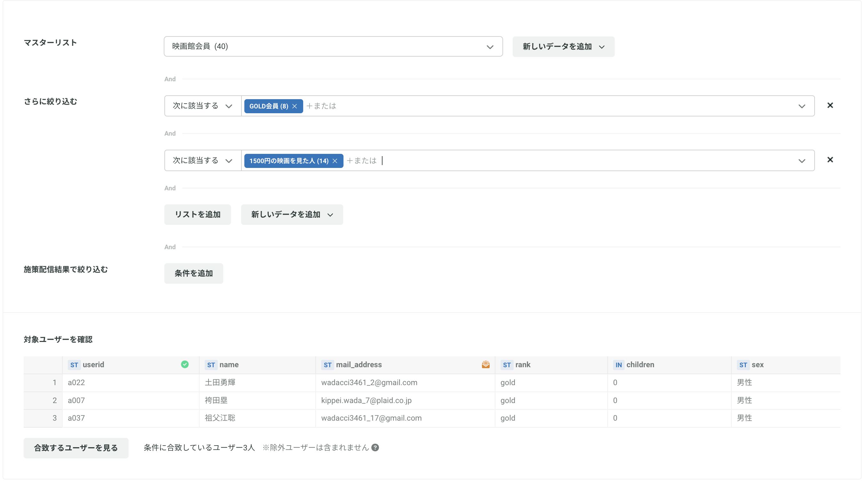Click the 対象ユーザーを確認 heading
Screen dimensions: 868x483
(58, 339)
